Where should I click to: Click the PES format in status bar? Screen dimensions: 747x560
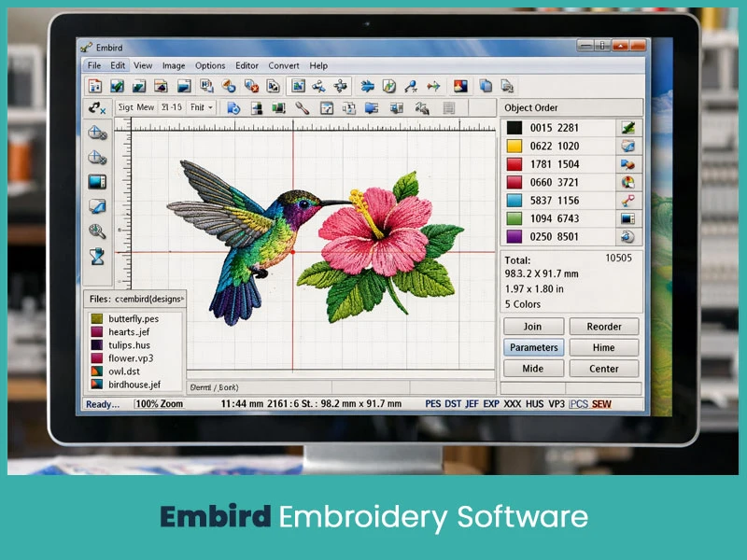pos(432,404)
